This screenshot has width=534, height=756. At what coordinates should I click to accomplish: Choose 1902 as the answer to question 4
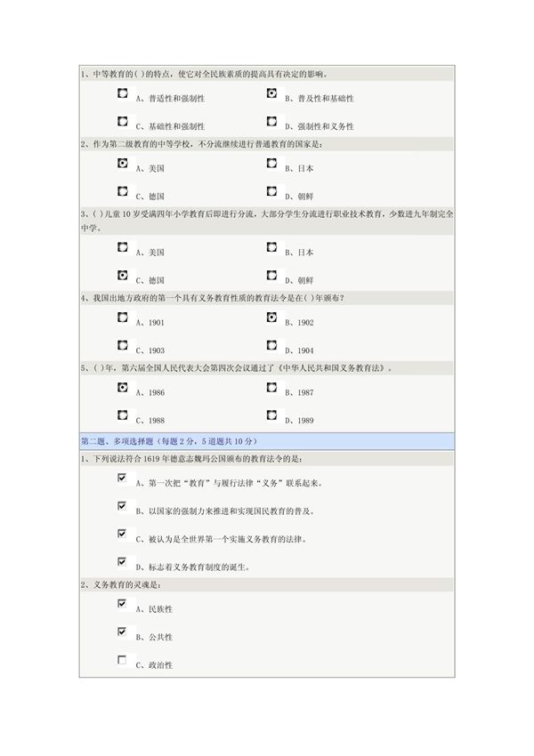(273, 317)
